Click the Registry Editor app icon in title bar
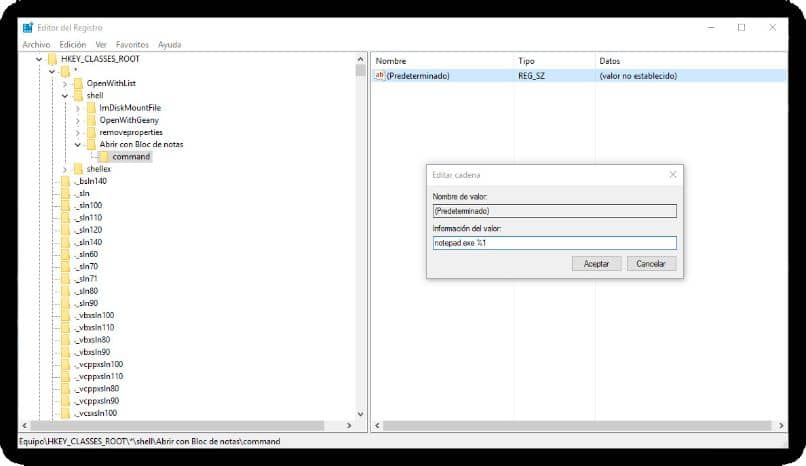This screenshot has width=806, height=466. tap(28, 27)
